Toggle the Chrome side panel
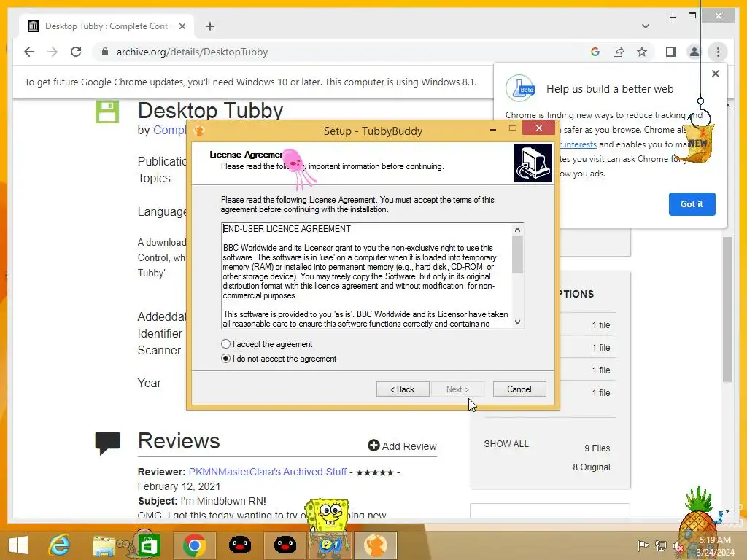The image size is (747, 560). click(671, 52)
